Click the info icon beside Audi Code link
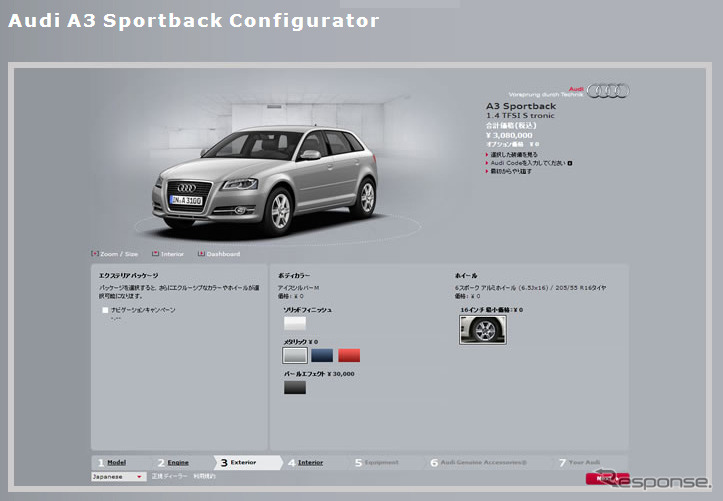The width and height of the screenshot is (723, 501). coord(570,163)
